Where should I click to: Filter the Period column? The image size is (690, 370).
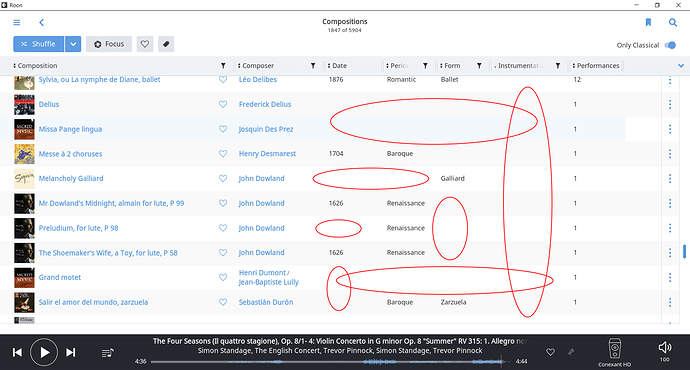(425, 66)
